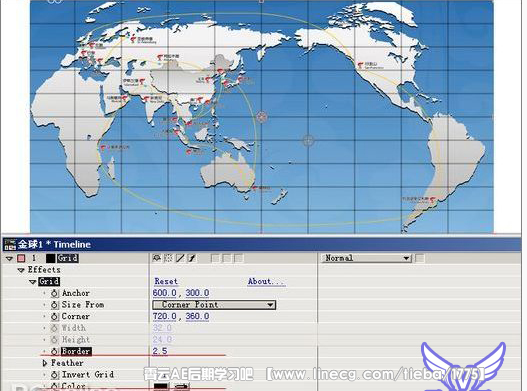Image resolution: width=527 pixels, height=391 pixels.
Task: Open the About... link for the Grid effect
Action: pyautogui.click(x=266, y=281)
